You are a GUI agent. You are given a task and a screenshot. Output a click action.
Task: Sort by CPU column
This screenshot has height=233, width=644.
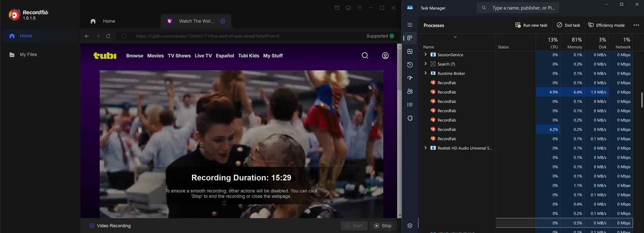point(548,43)
